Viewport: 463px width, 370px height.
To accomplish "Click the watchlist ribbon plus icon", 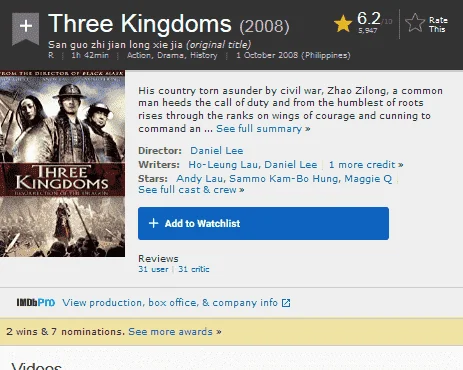I will pos(26,28).
